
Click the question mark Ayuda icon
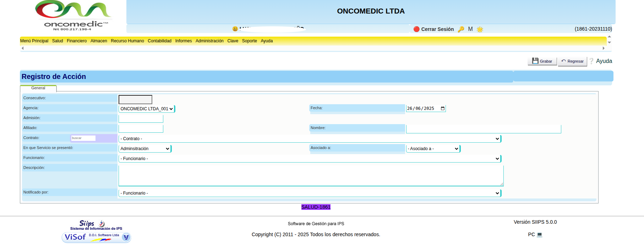591,61
